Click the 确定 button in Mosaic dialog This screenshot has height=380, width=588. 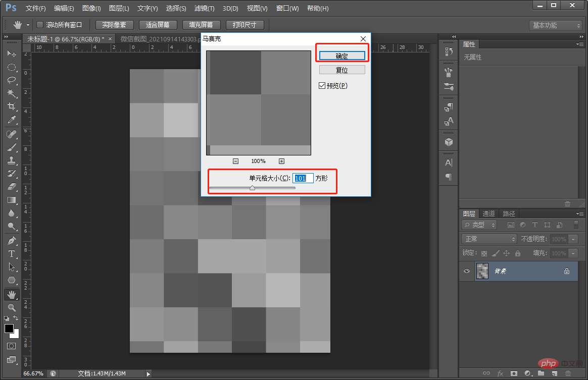(341, 56)
